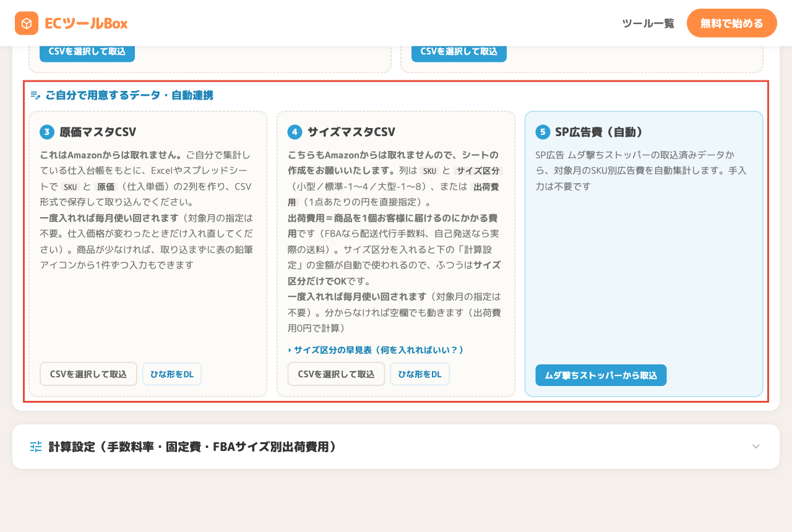Click the 原価 code tag in 原価マスタCSV description
The width and height of the screenshot is (792, 532).
click(x=106, y=187)
